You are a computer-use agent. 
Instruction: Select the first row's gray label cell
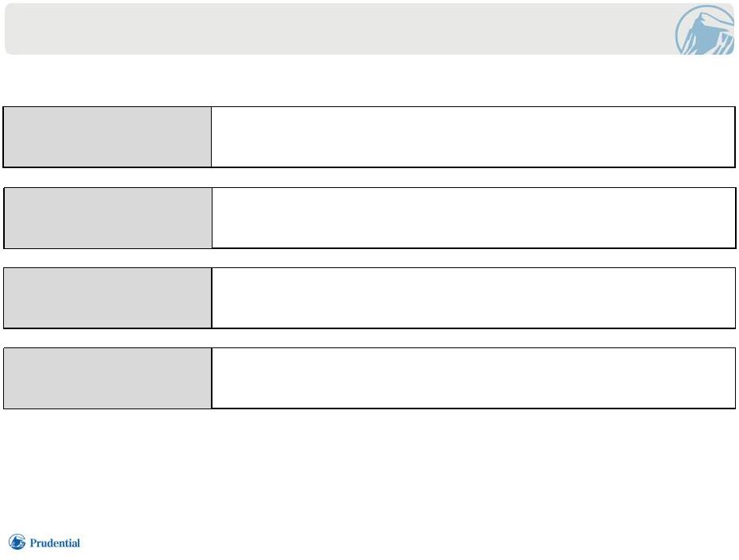108,136
